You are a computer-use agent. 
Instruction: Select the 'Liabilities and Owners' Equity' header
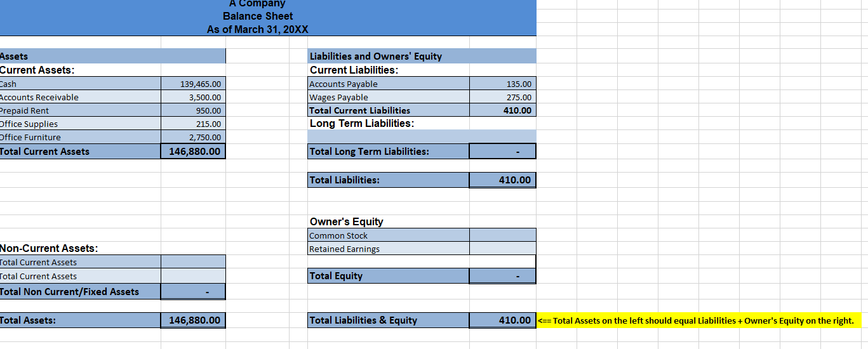pos(422,56)
